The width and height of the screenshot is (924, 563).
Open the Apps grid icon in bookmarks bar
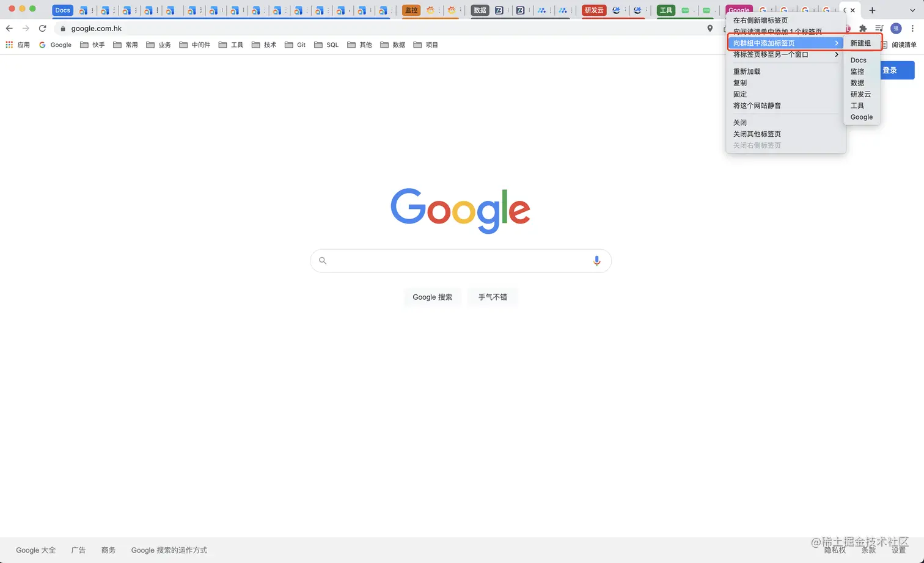coord(9,45)
